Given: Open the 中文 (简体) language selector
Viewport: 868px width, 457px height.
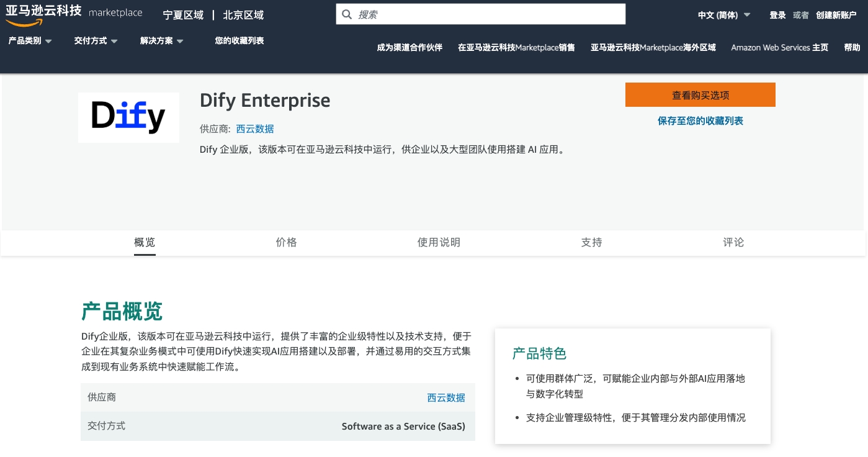Looking at the screenshot, I should click(723, 15).
